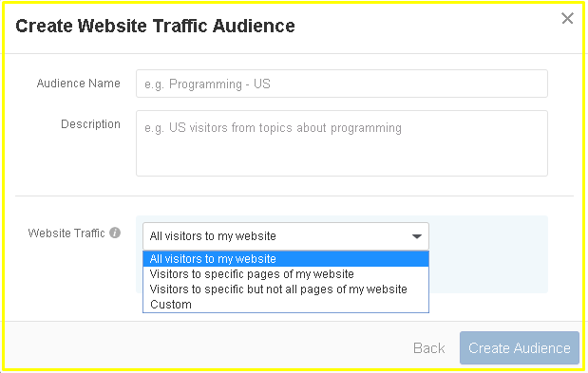588x373 pixels.
Task: Select the Custom traffic option
Action: (x=286, y=305)
